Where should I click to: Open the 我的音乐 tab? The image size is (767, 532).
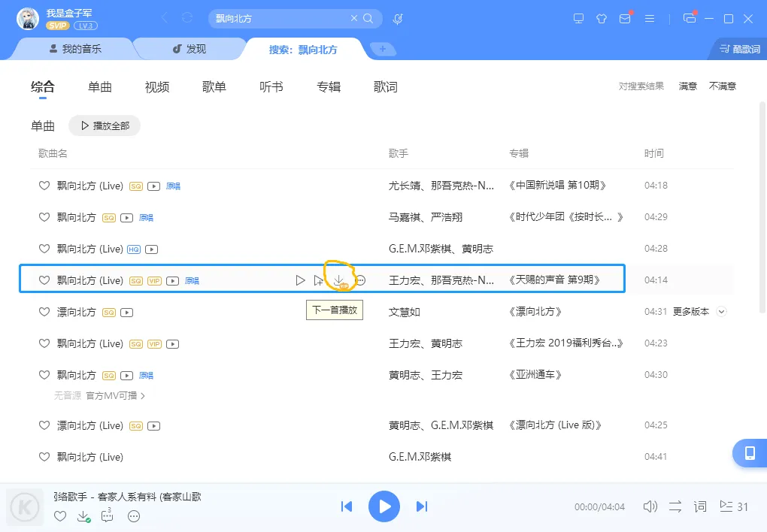[75, 49]
